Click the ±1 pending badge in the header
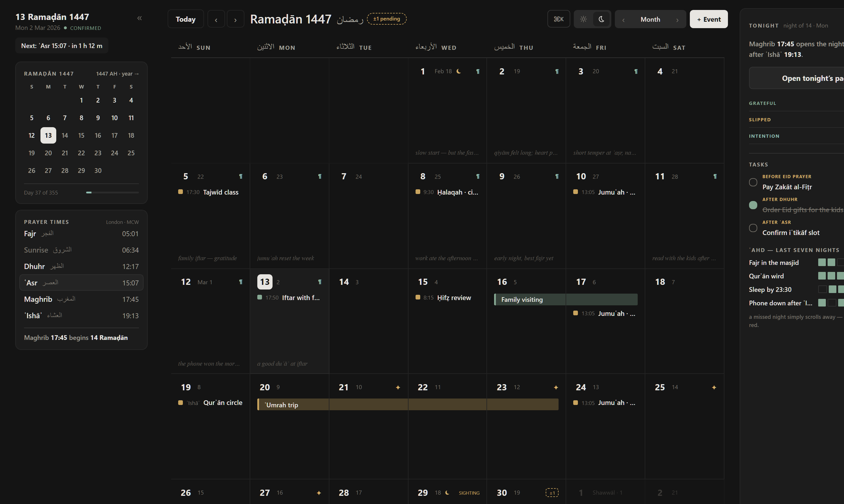Viewport: 844px width, 504px height. click(387, 19)
